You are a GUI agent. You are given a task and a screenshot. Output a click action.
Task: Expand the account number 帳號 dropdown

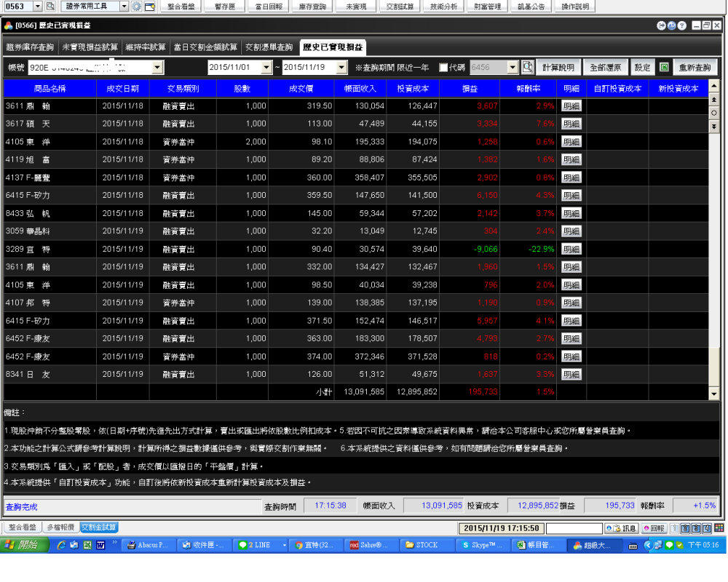pyautogui.click(x=157, y=68)
